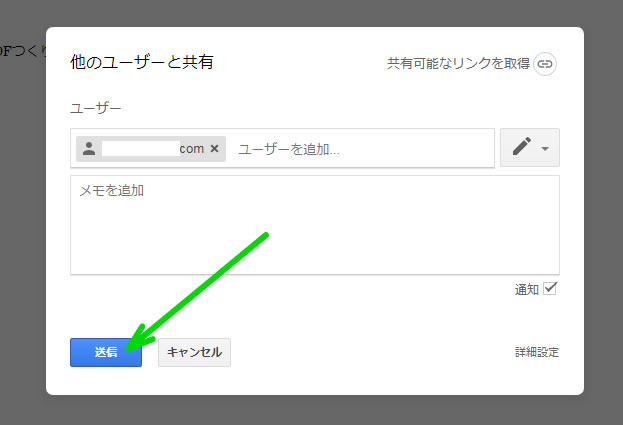
Task: Click inside the メモを追加 text area
Action: pyautogui.click(x=314, y=225)
